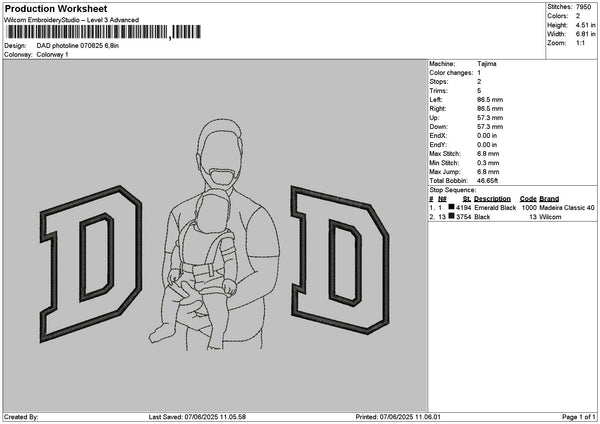Select the 'Colorway 1' value

[52, 55]
